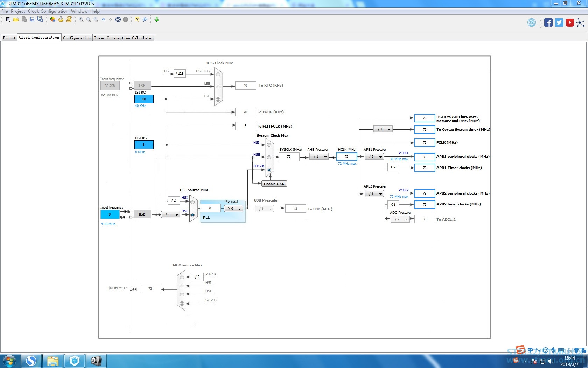Choose HSI as PLL Source Mux input

(x=192, y=202)
